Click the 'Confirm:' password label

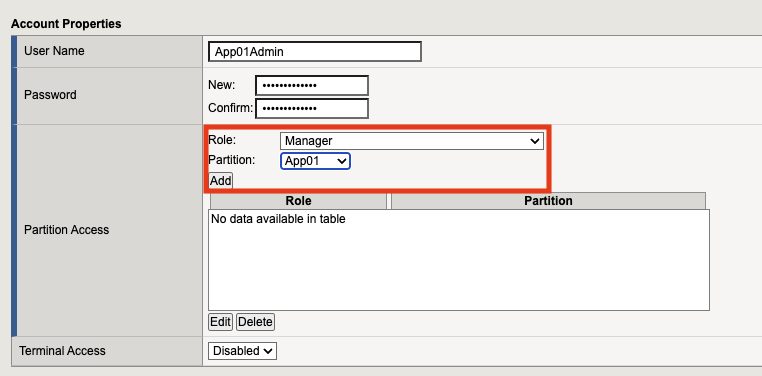(x=231, y=108)
